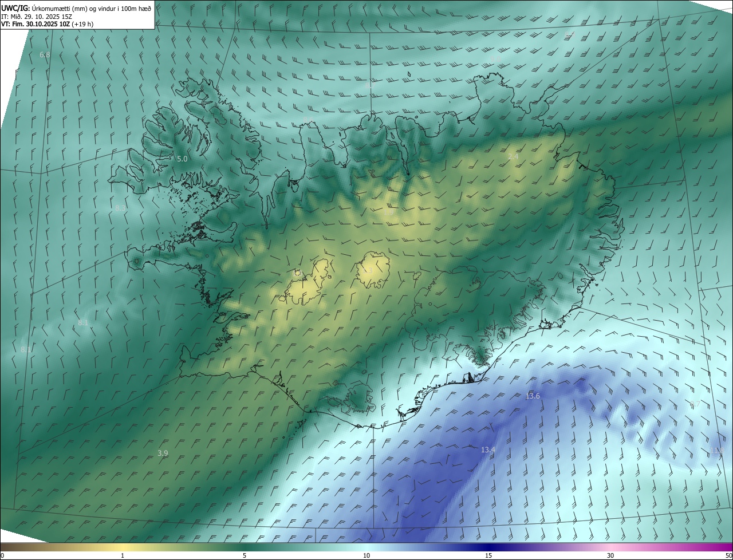Click the 3.9 value label

pyautogui.click(x=163, y=453)
